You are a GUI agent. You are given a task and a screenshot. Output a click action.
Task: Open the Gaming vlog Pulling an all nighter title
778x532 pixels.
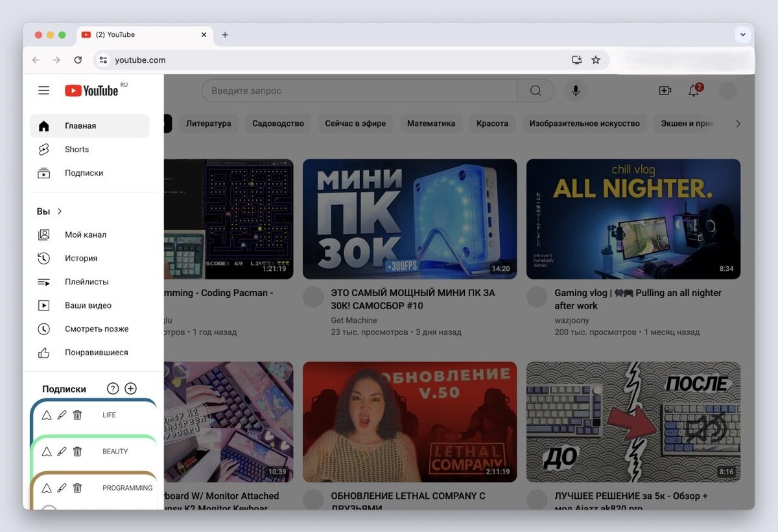pos(638,299)
